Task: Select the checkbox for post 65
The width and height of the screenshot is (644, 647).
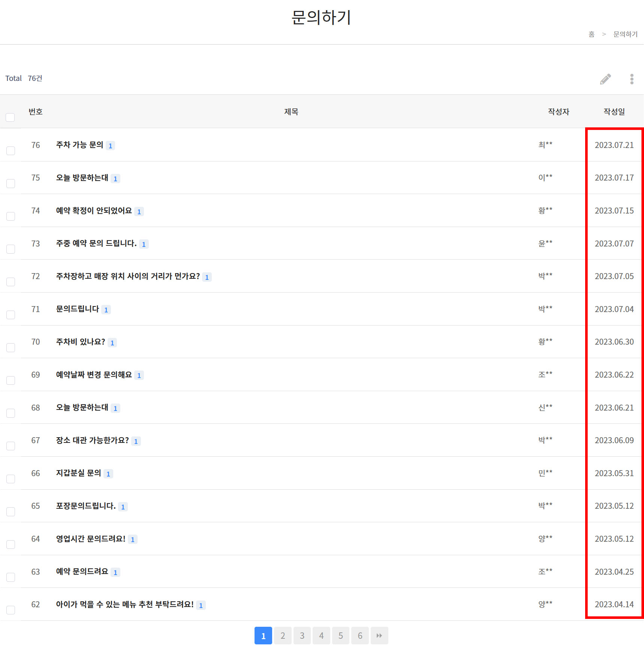Action: click(x=11, y=511)
